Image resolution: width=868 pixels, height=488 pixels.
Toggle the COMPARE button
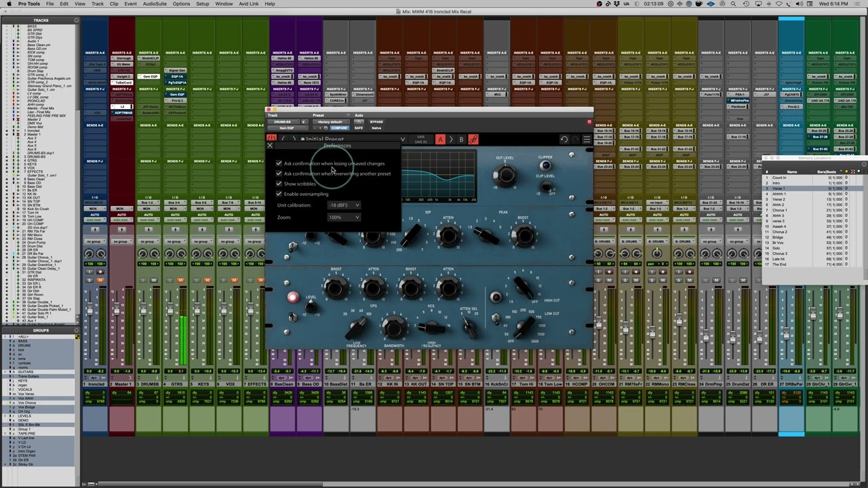(x=339, y=128)
